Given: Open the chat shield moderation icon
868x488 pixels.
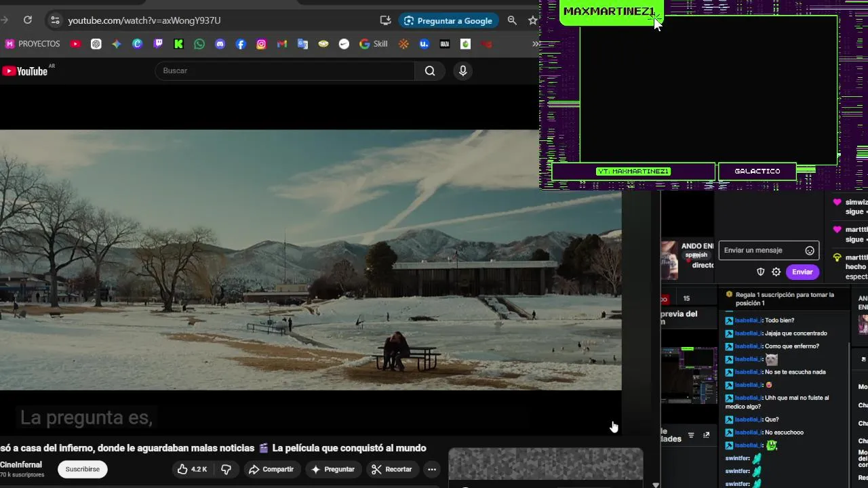Looking at the screenshot, I should coord(760,272).
